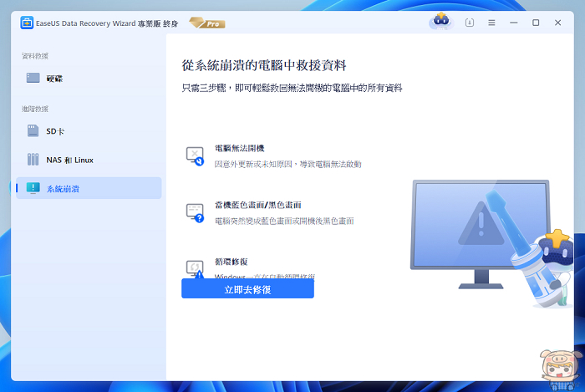Image resolution: width=585 pixels, height=392 pixels.
Task: Click the 電腦無法開機 icon
Action: coord(195,156)
